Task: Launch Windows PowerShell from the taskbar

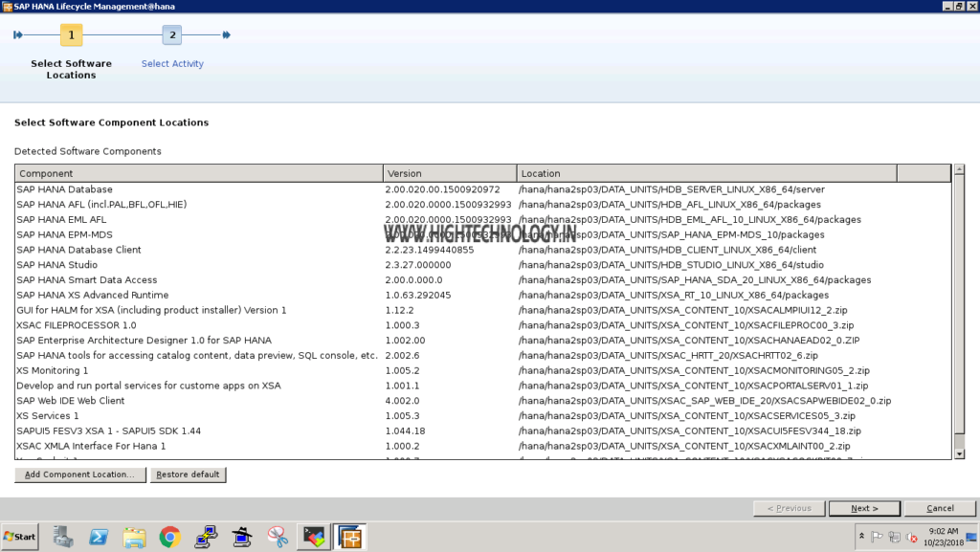Action: 99,537
